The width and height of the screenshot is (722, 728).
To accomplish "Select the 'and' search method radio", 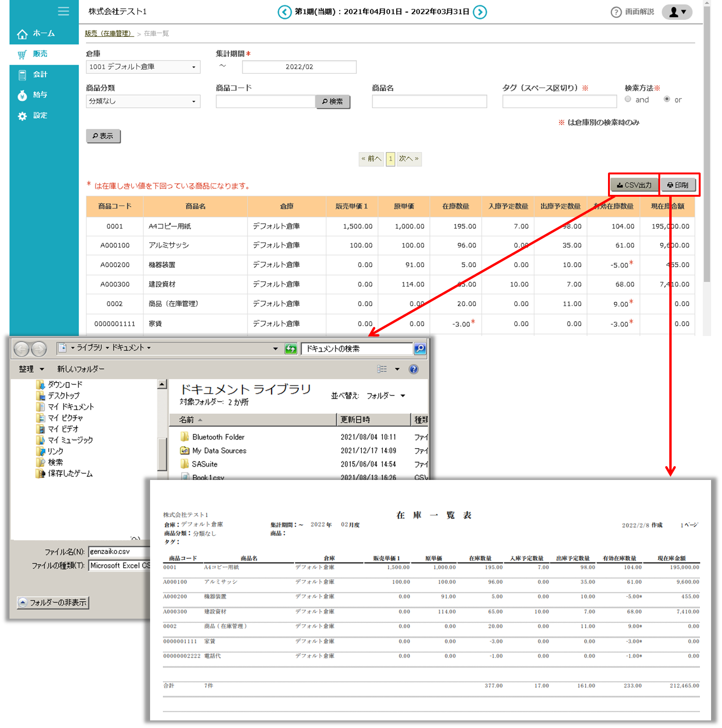I will point(628,99).
